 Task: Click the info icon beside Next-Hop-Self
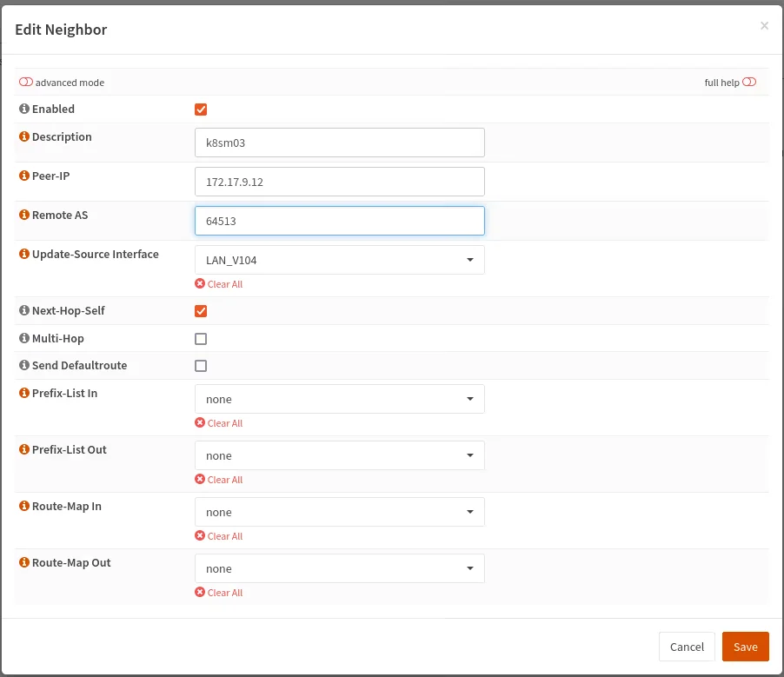[x=24, y=311]
